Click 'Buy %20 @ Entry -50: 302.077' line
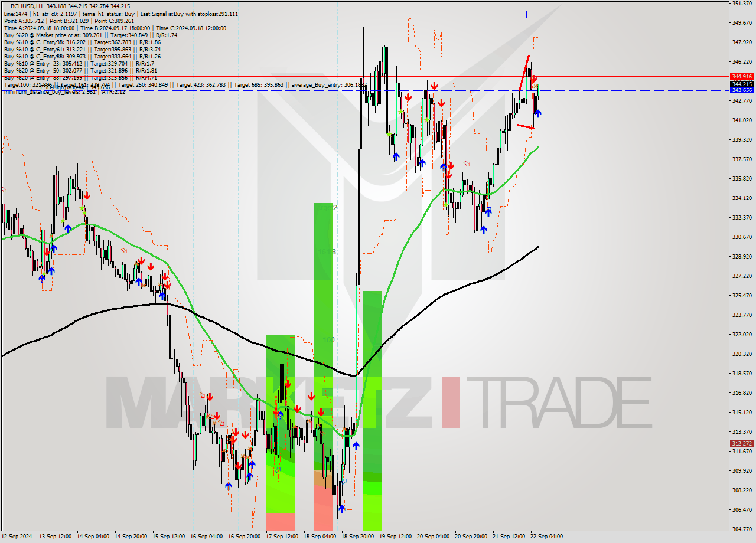Image resolution: width=756 pixels, height=543 pixels. point(80,70)
